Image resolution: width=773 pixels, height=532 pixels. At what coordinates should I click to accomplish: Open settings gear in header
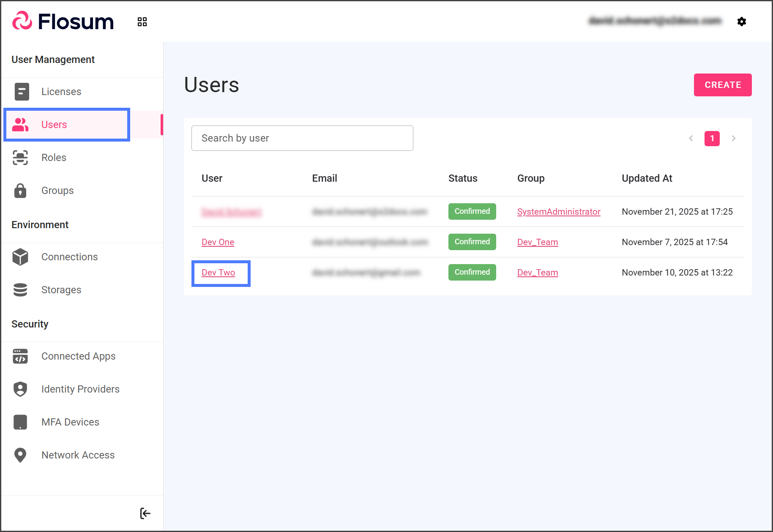point(741,22)
